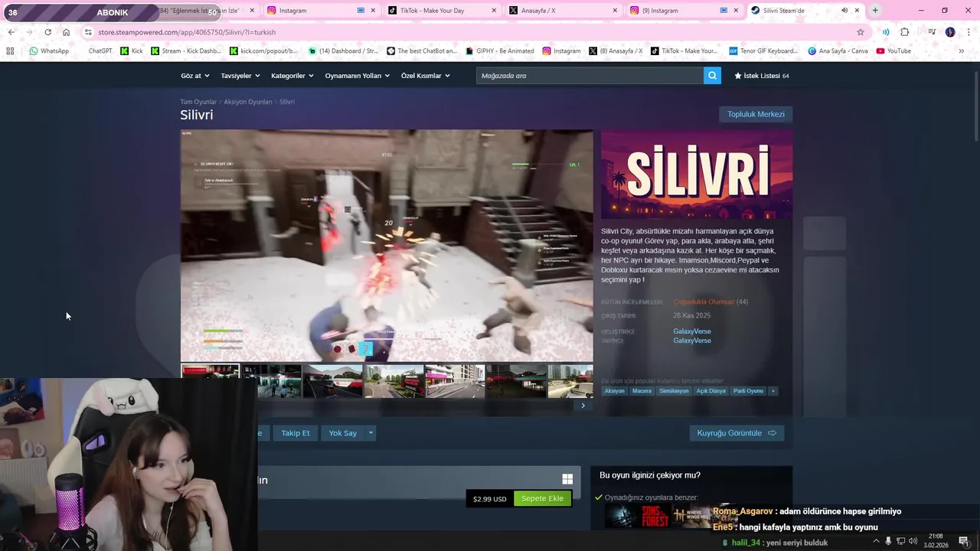The height and width of the screenshot is (551, 980).
Task: Click the Silivri capsule header image
Action: [697, 174]
